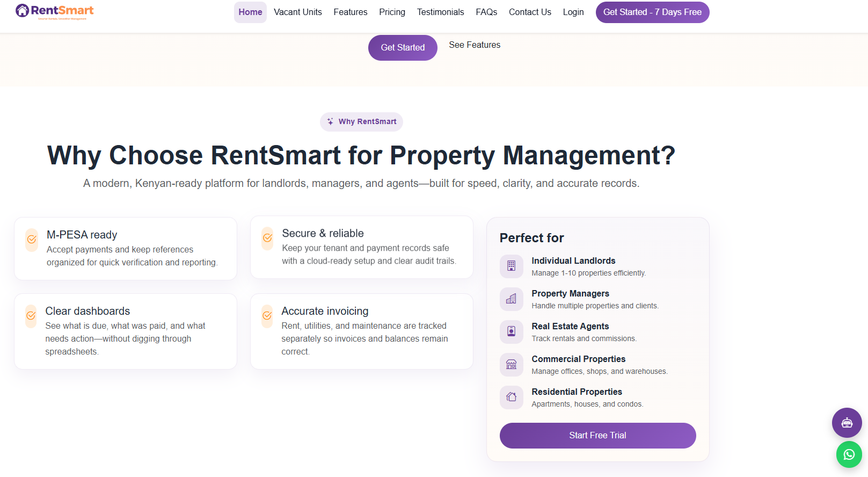Click the Individual Landlords heading
This screenshot has height=477, width=868.
pos(573,261)
